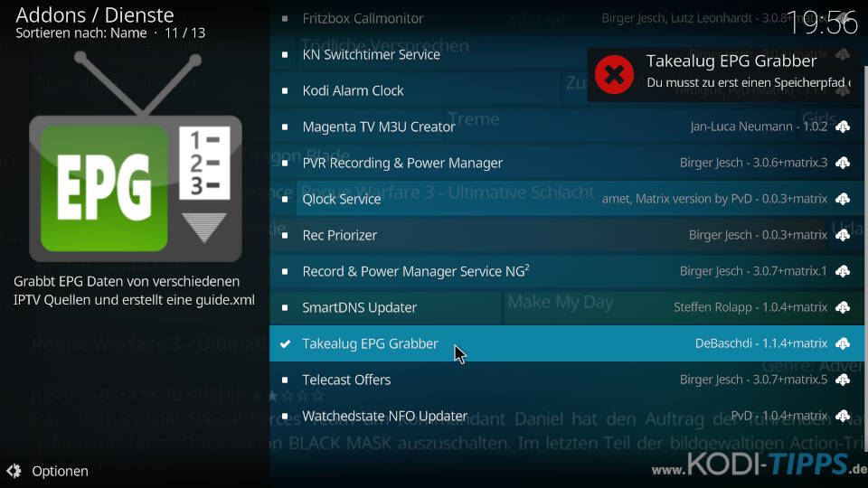Click download cloud icon for Takealug EPG Grabber
The width and height of the screenshot is (868, 488).
[x=843, y=343]
